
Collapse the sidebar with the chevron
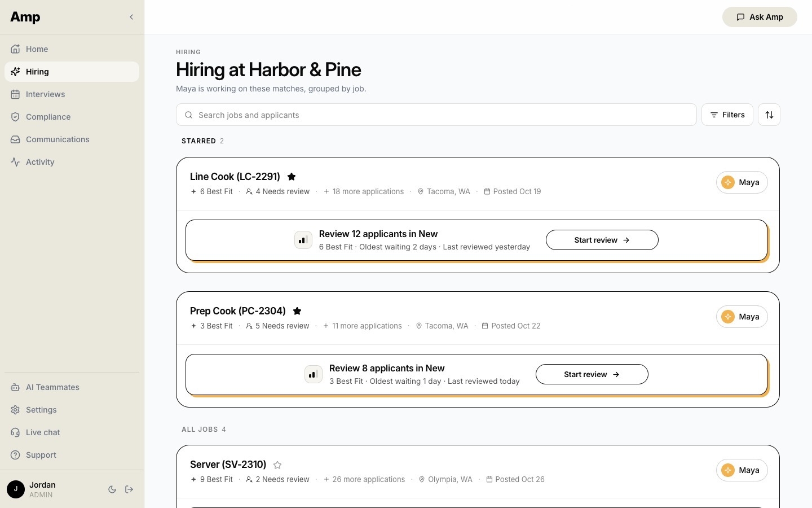[131, 17]
